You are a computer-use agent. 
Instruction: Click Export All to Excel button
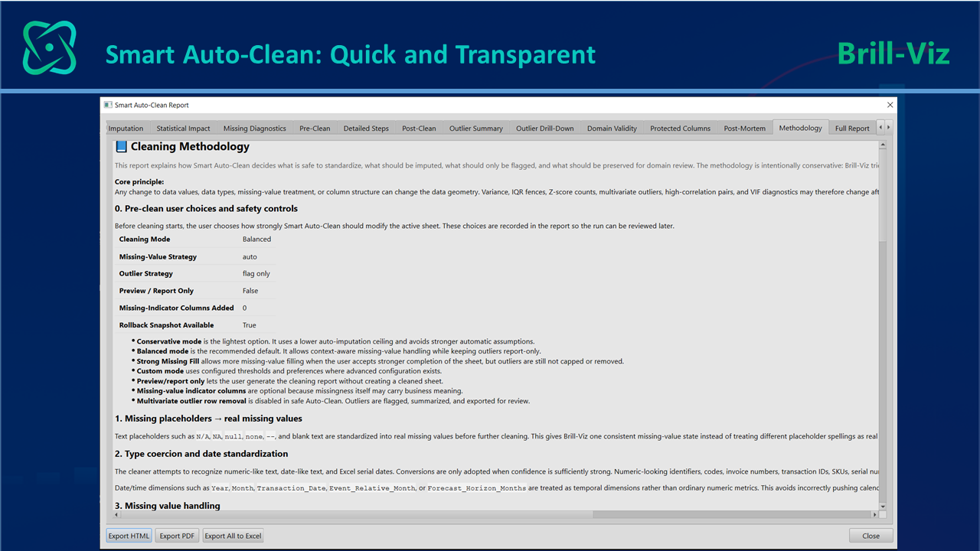click(233, 536)
